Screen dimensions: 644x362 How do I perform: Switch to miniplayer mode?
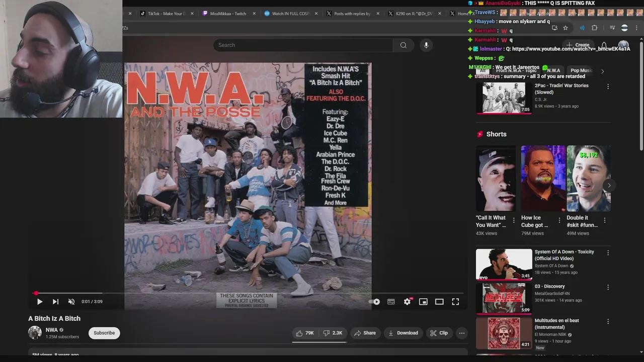coord(423,302)
